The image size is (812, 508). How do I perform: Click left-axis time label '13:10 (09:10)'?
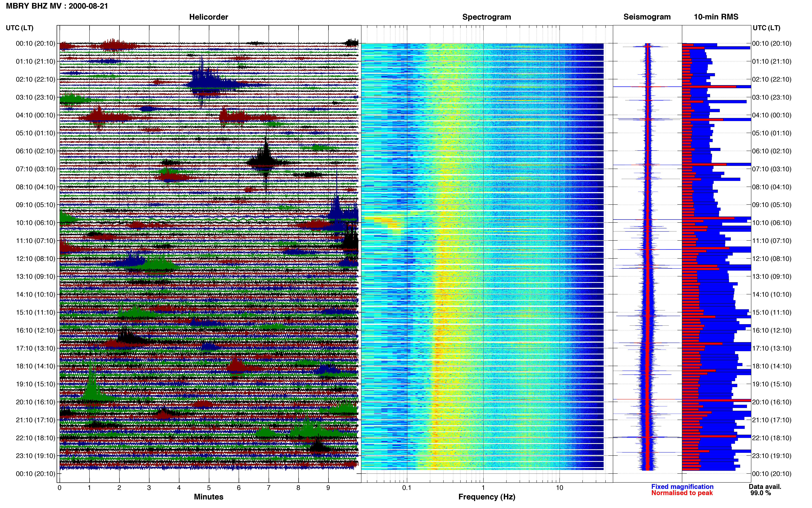pyautogui.click(x=36, y=277)
